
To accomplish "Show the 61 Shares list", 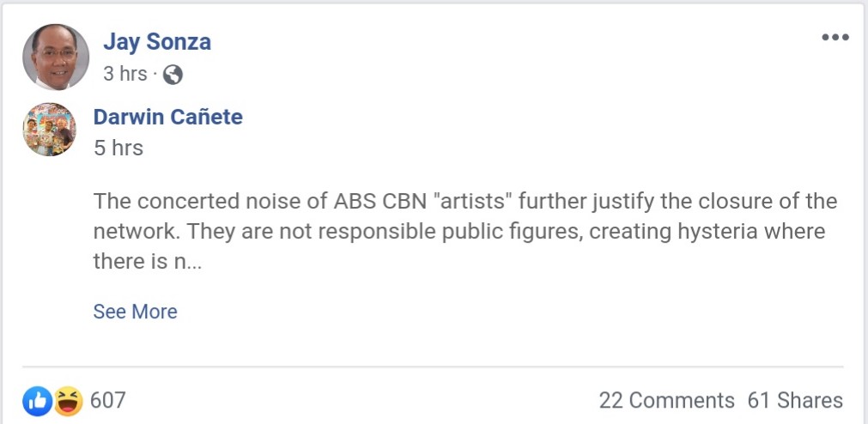I will [x=795, y=400].
